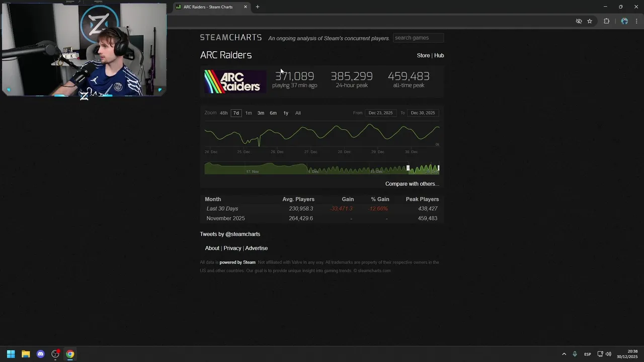Image resolution: width=644 pixels, height=362 pixels.
Task: Open a new browser tab
Action: pyautogui.click(x=258, y=7)
